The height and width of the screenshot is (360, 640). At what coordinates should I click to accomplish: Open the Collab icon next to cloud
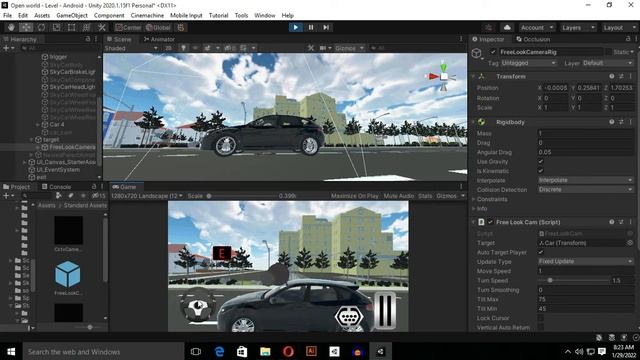tap(489, 27)
